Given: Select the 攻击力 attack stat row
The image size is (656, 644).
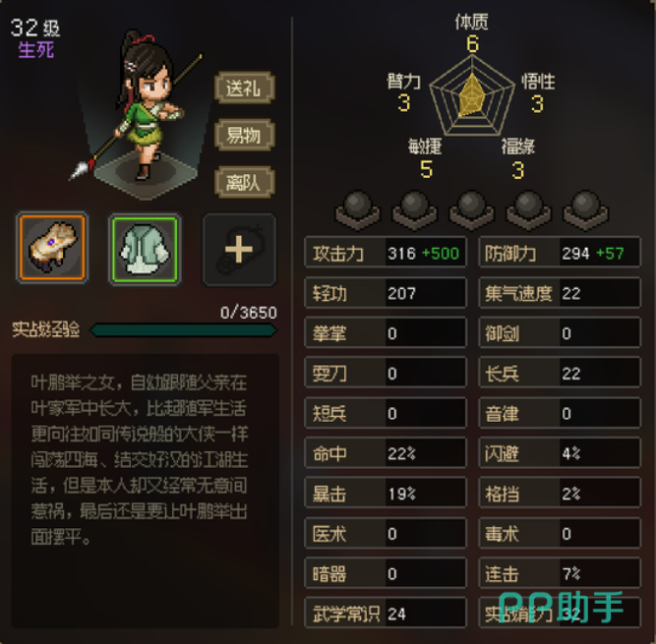Looking at the screenshot, I should (x=386, y=252).
